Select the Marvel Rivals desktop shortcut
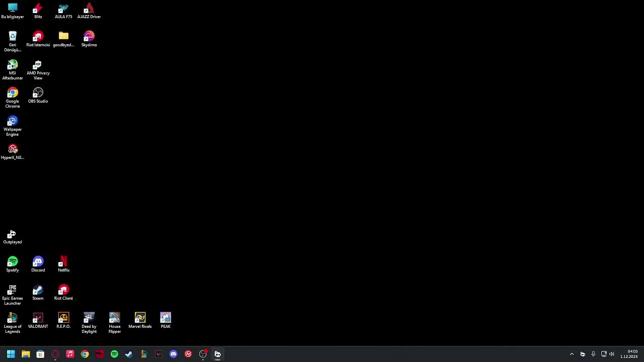This screenshot has width=644, height=362. pyautogui.click(x=140, y=321)
